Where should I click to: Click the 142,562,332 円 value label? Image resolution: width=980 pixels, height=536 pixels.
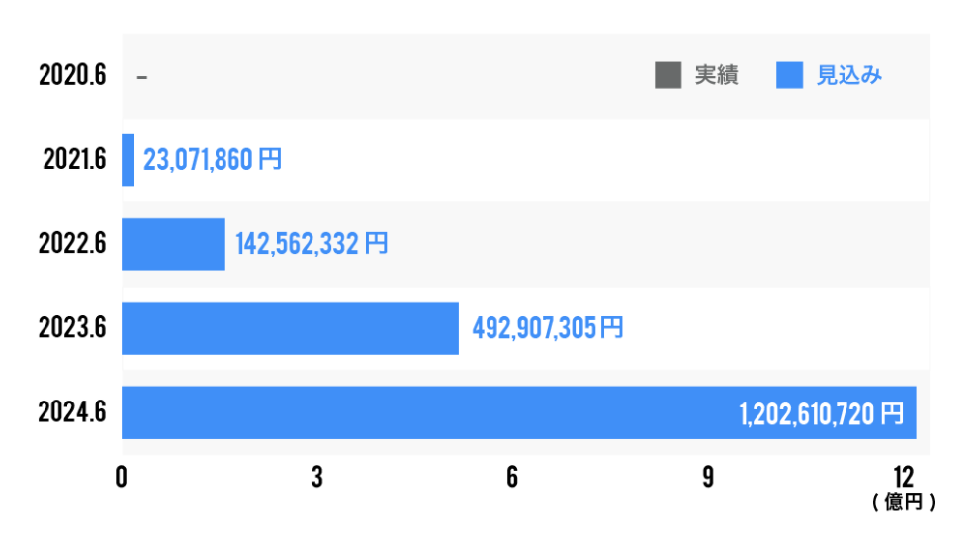[312, 244]
